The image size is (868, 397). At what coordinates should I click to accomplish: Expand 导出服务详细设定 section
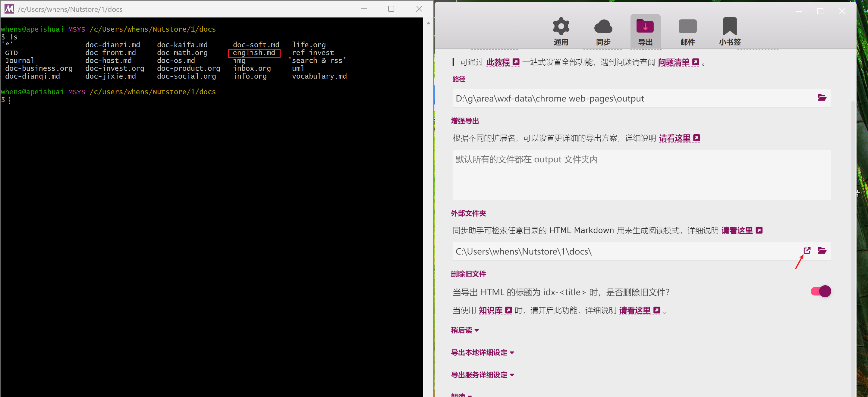483,375
